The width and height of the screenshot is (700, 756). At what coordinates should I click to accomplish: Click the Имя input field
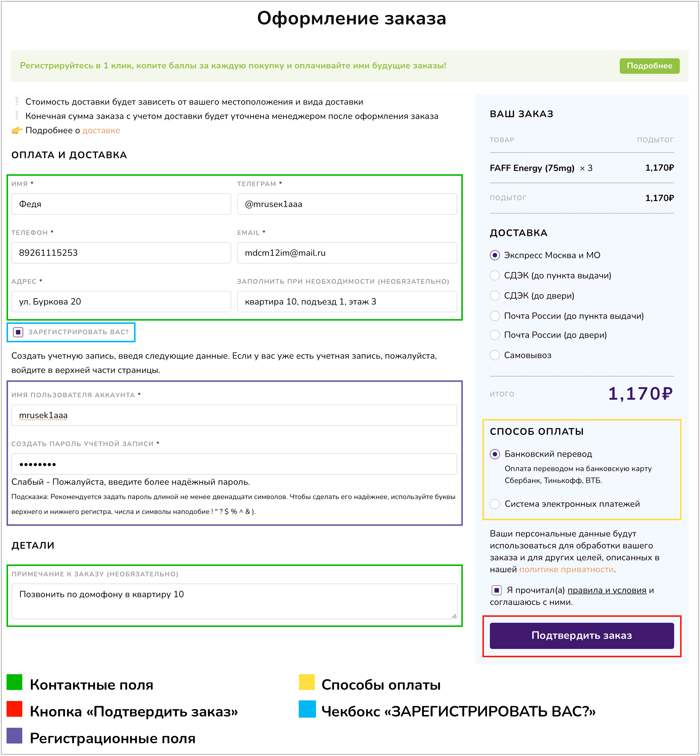click(121, 204)
